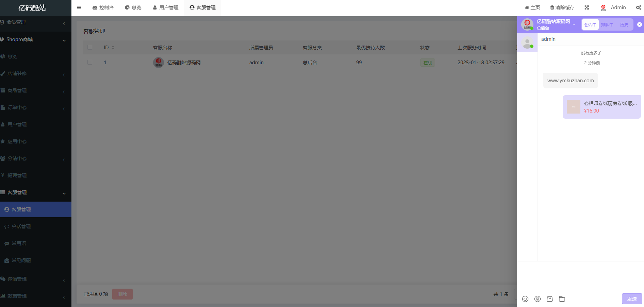This screenshot has height=307, width=644.
Task: Click the 亿码酷站源码网 name in table row
Action: (x=184, y=63)
